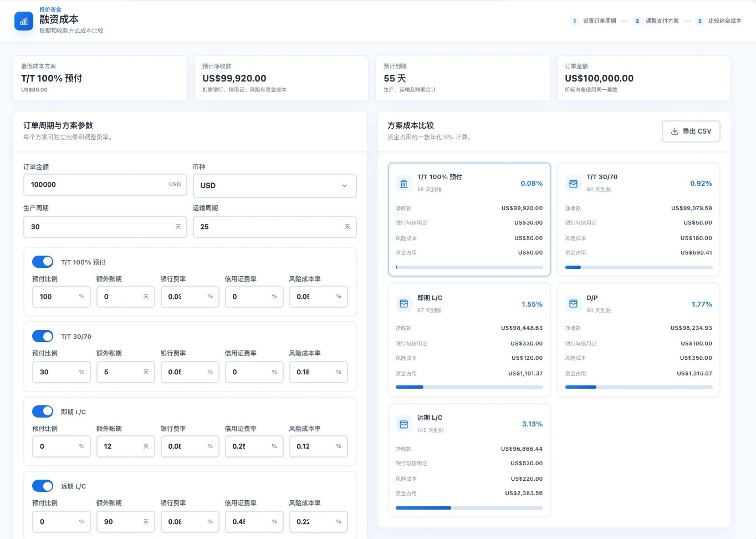Switch off the 远期 L/C scheme toggle
Image resolution: width=756 pixels, height=539 pixels.
[x=43, y=486]
